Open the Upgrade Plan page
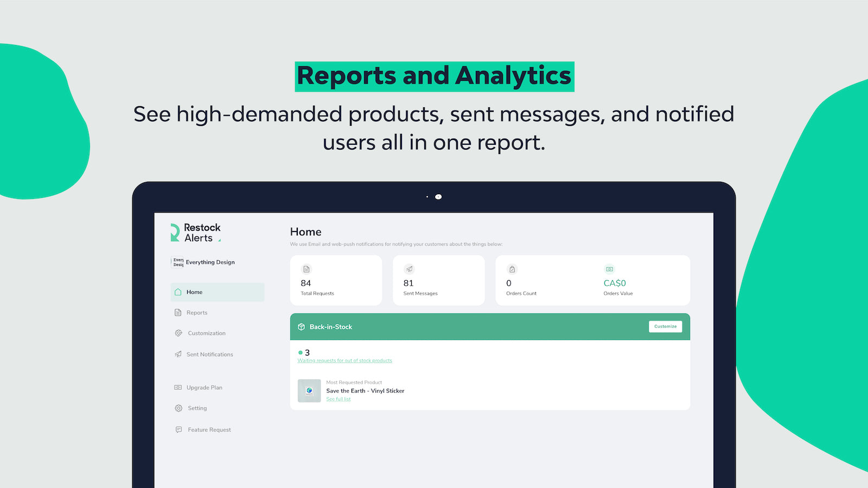Screen dimensions: 868x488 tap(205, 388)
